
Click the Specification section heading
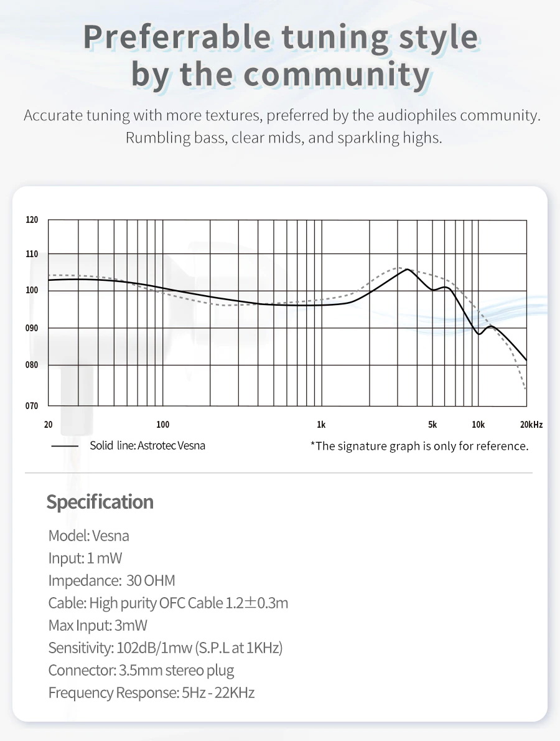point(100,502)
